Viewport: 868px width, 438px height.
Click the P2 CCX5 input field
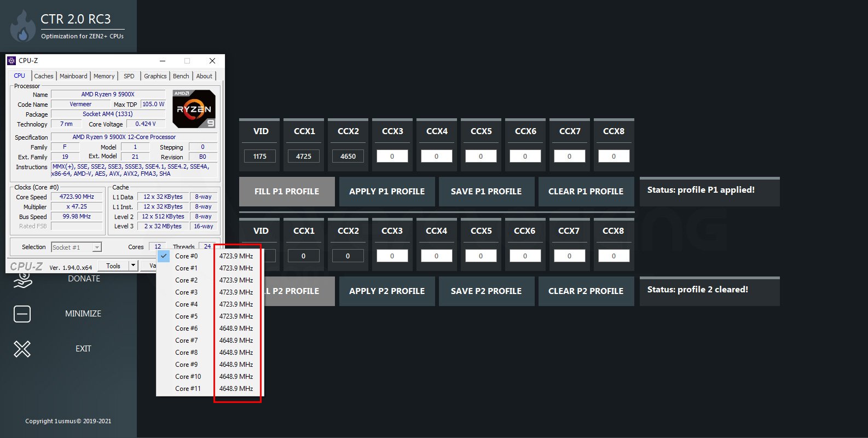481,256
